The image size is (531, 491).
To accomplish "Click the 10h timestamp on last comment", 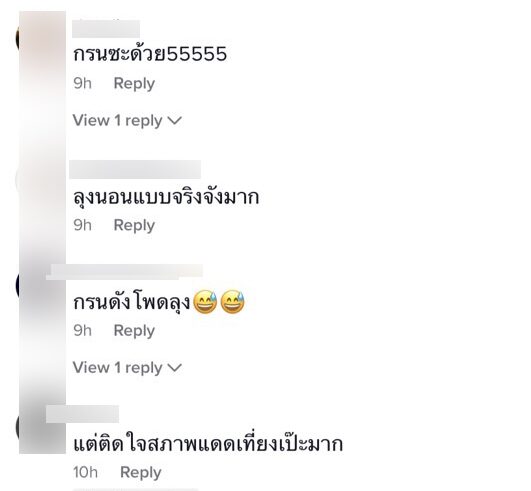I will click(x=85, y=472).
